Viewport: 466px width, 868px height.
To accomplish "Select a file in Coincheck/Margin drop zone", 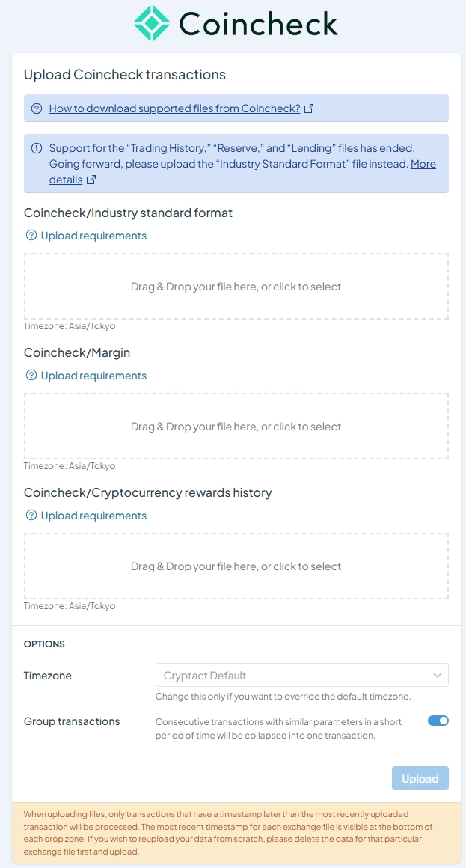I will tap(236, 427).
